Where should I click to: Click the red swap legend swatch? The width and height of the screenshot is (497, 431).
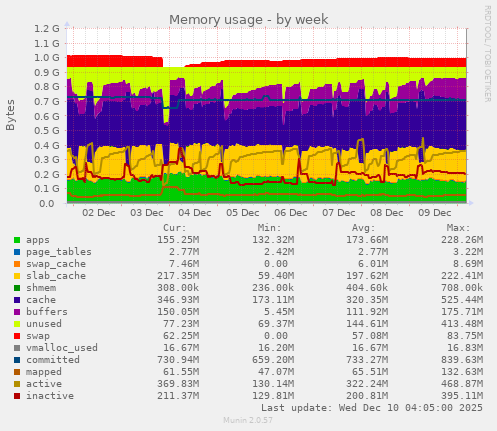(x=17, y=336)
